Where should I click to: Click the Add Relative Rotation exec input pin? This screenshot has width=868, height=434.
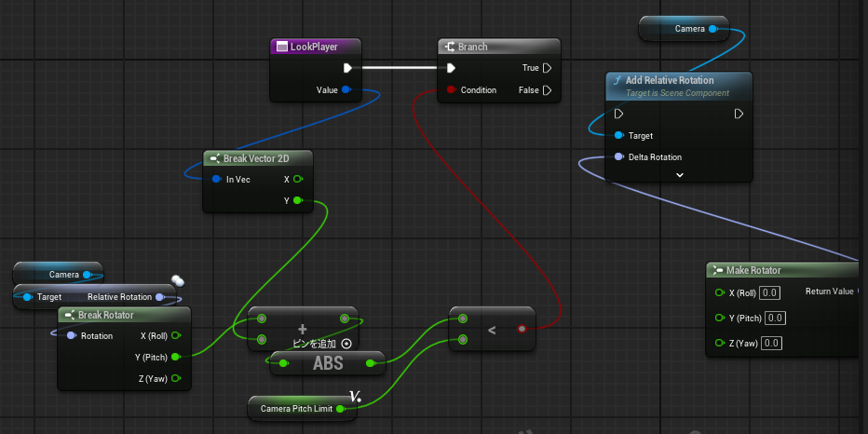[619, 114]
